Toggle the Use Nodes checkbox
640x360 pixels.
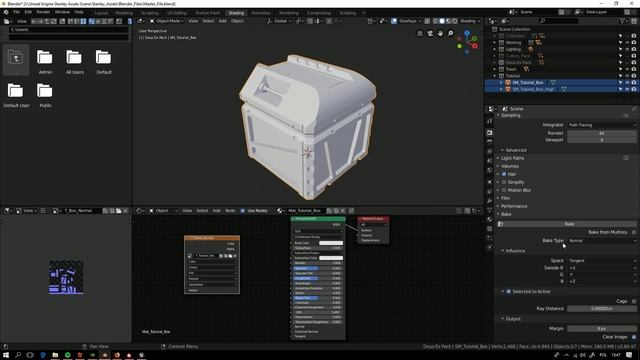point(242,211)
